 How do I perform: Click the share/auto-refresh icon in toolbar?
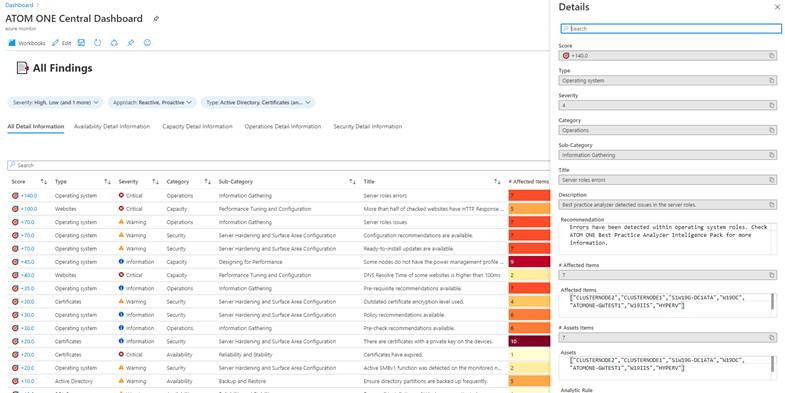click(114, 43)
